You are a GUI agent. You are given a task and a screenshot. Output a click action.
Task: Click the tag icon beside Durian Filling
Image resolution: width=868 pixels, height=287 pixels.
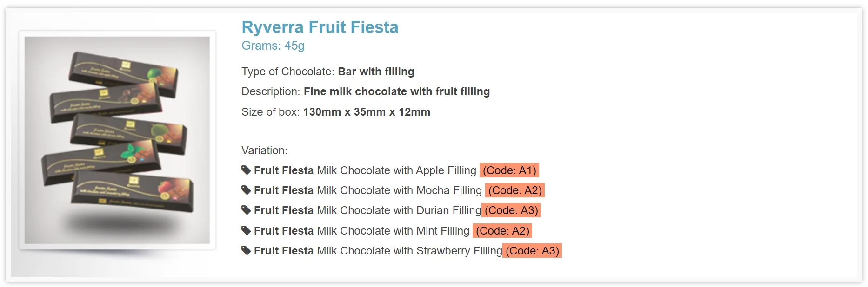point(246,210)
